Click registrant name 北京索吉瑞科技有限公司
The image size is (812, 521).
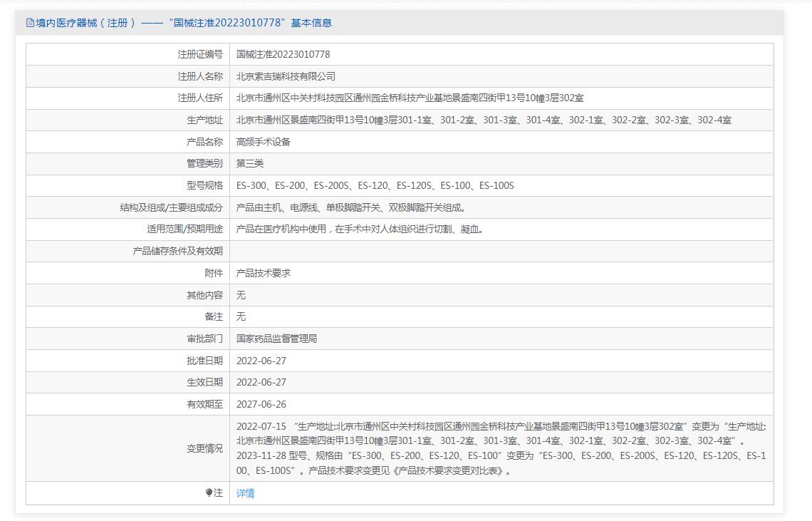[x=286, y=76]
